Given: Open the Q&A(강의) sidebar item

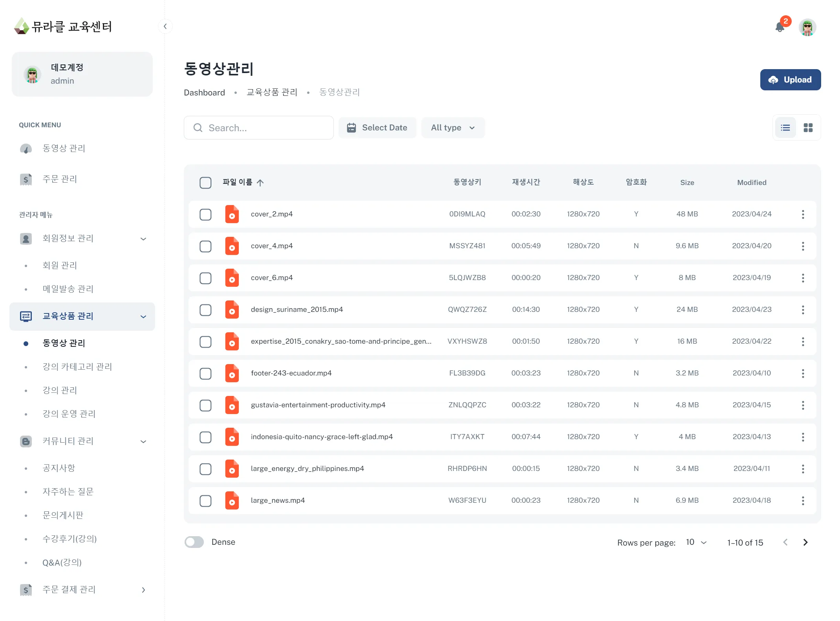Looking at the screenshot, I should 62,562.
